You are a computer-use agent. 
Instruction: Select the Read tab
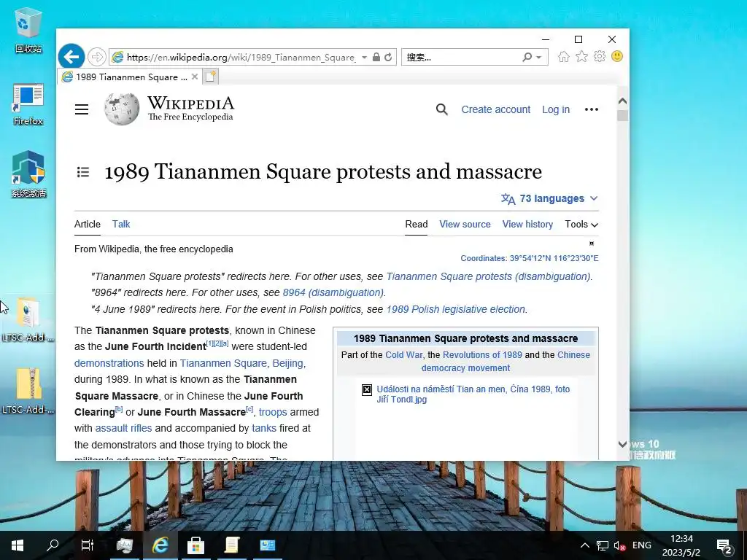[x=417, y=225]
